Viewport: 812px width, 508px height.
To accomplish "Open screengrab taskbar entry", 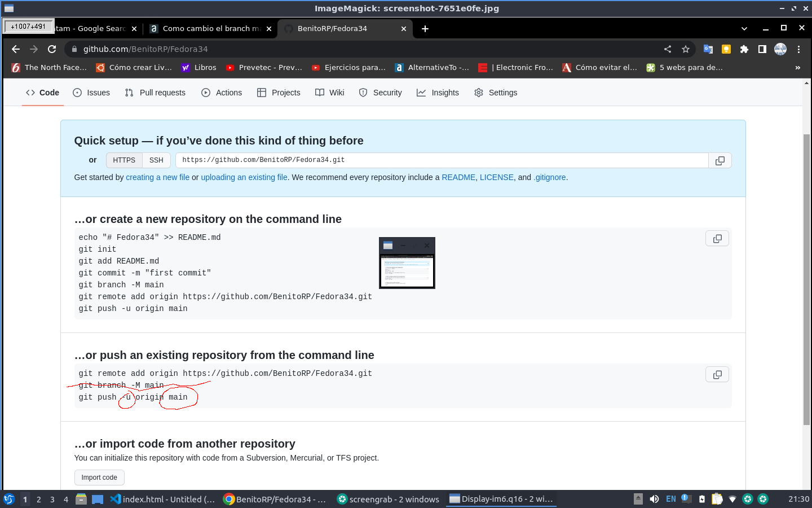I will [x=388, y=500].
